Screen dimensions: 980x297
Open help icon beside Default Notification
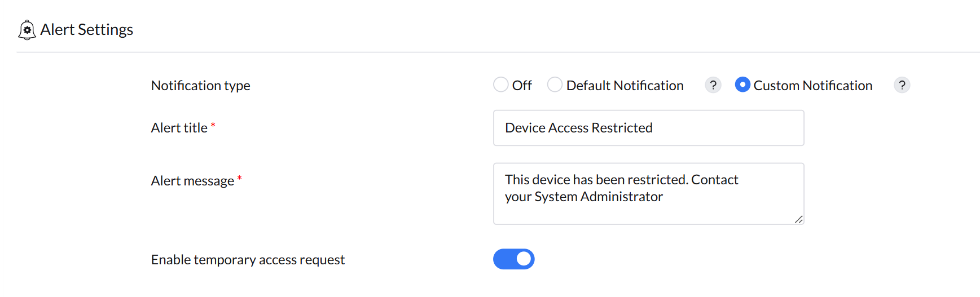click(713, 85)
